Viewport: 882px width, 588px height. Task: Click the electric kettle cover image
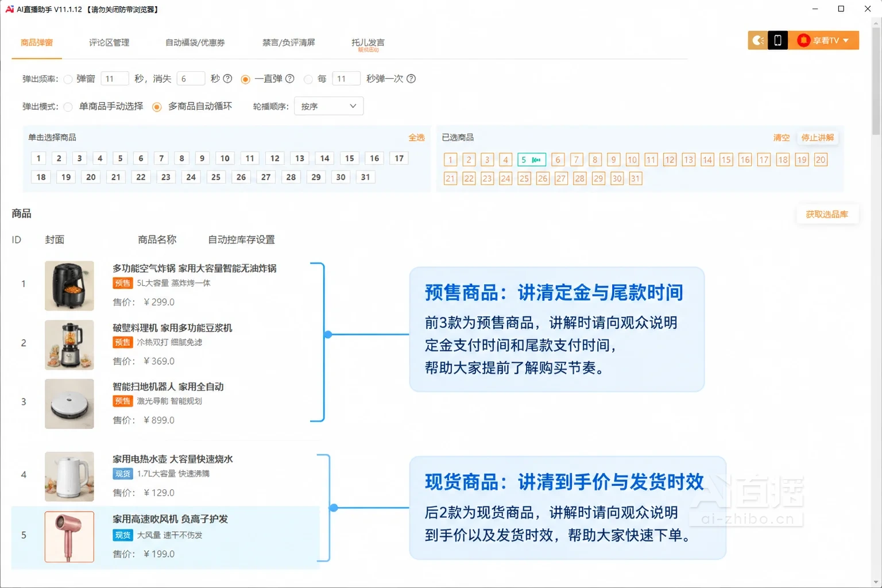69,477
